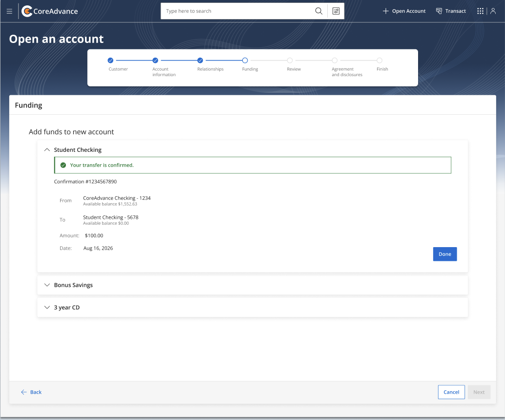Click 'Student Checking - 5678' destination account
The height and width of the screenshot is (420, 505).
click(x=111, y=217)
